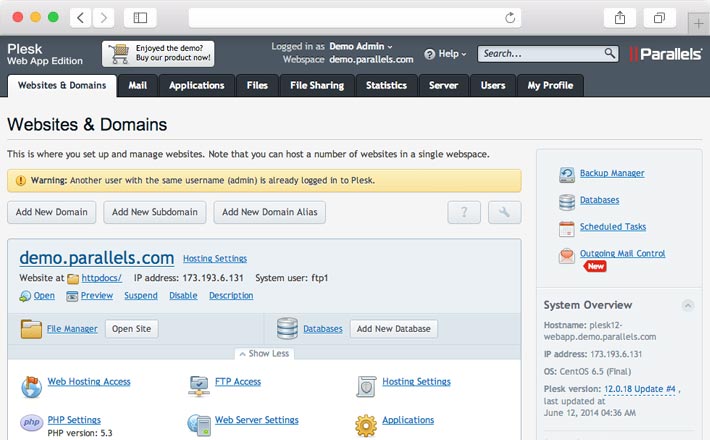Click Add New Database button

click(x=393, y=329)
